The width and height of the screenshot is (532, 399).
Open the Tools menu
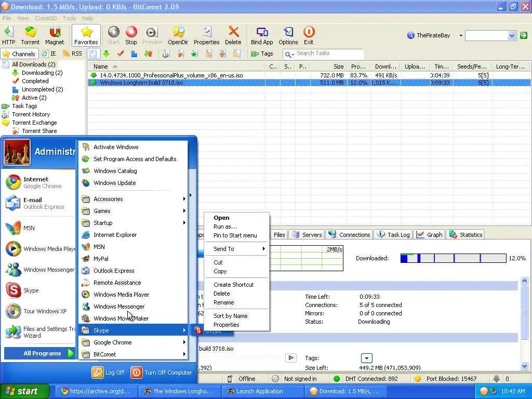[69, 18]
